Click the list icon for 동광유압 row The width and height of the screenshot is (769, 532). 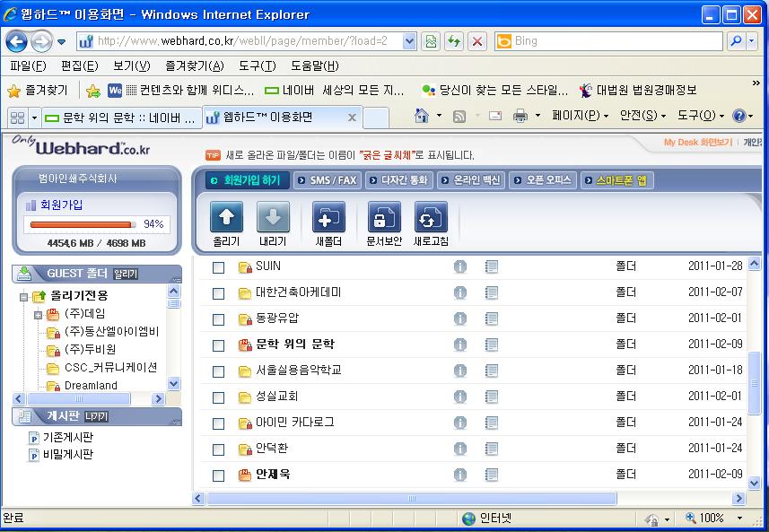(x=491, y=318)
